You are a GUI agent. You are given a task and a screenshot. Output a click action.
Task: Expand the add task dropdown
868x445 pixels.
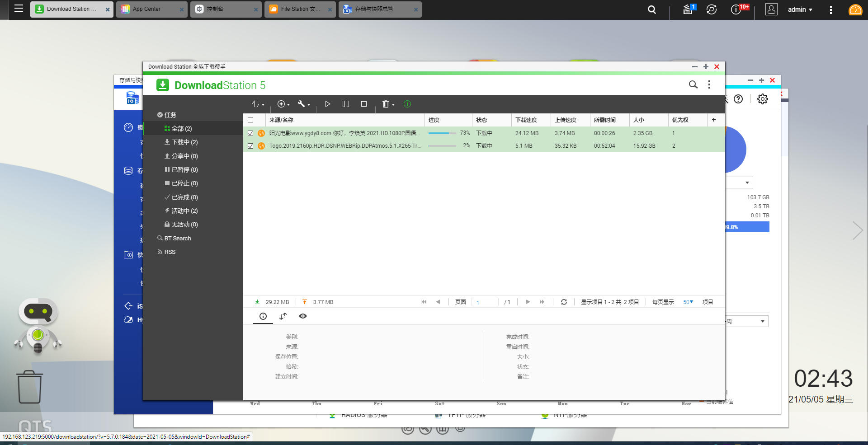(x=283, y=104)
